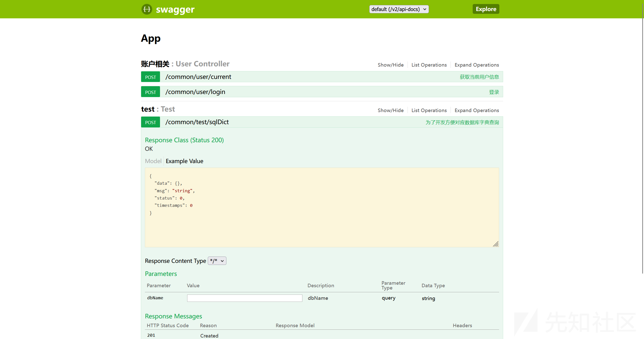This screenshot has width=644, height=339.
Task: Click the 'Response Messages' heading
Action: point(173,316)
